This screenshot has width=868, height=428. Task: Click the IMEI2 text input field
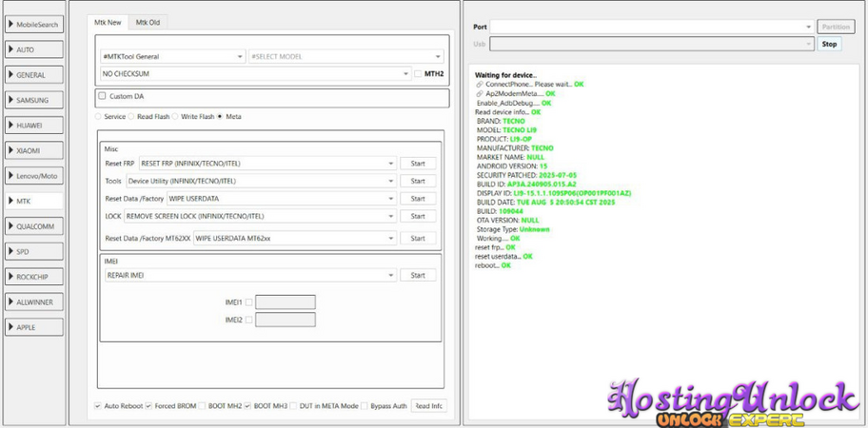285,321
